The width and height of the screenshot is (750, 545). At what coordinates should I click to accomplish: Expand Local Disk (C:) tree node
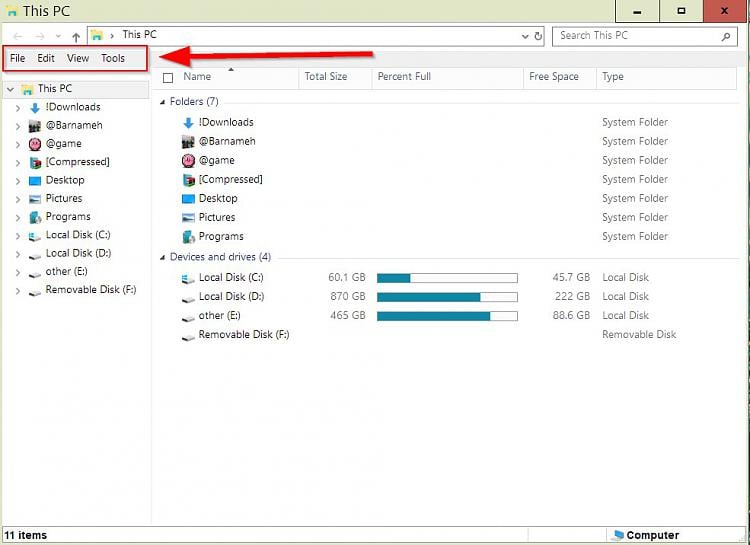(18, 236)
